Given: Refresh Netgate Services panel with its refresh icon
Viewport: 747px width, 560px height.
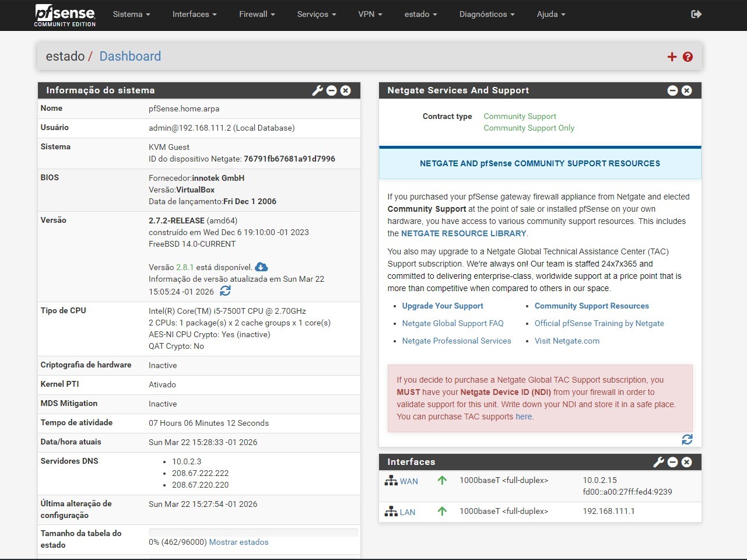Looking at the screenshot, I should click(687, 439).
